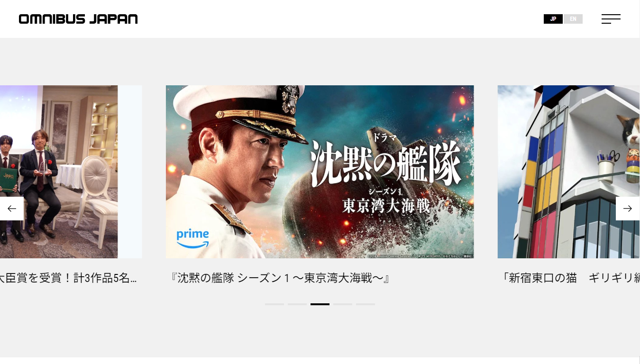Open the hamburger menu icon
Image resolution: width=640 pixels, height=364 pixels.
click(611, 19)
